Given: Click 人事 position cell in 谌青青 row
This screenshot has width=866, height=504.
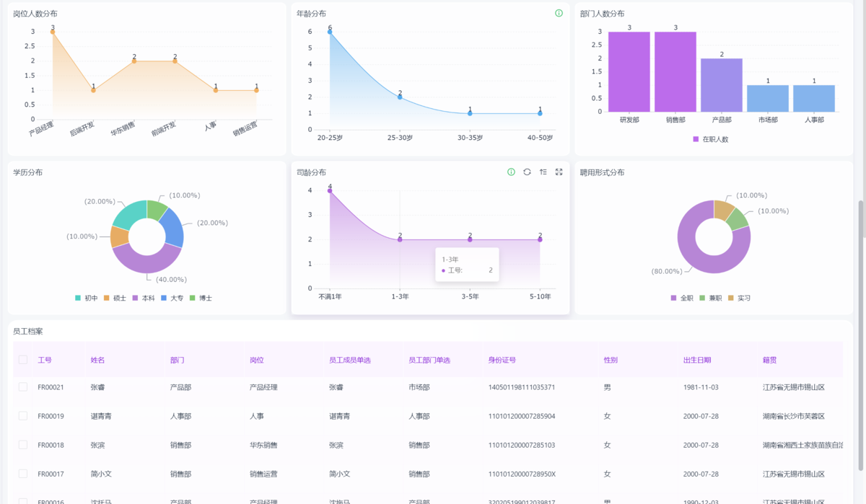Looking at the screenshot, I should [257, 416].
